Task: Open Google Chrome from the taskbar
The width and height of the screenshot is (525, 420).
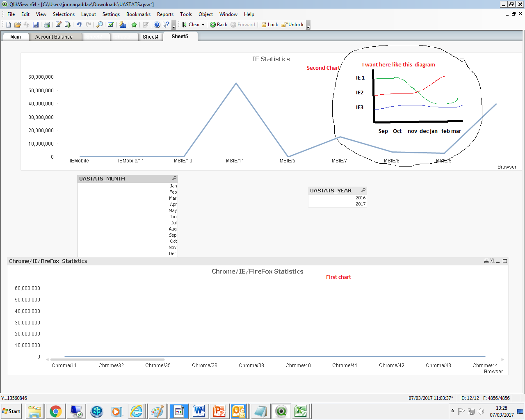Action: coord(56,411)
